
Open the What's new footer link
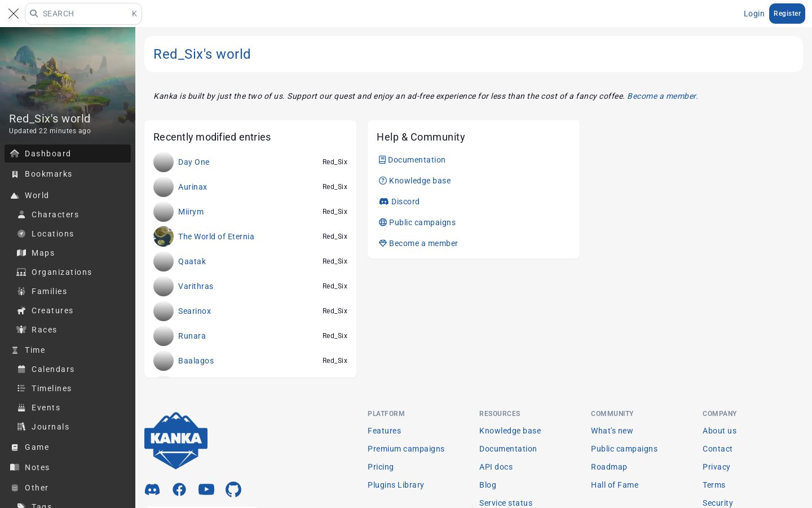pos(612,431)
